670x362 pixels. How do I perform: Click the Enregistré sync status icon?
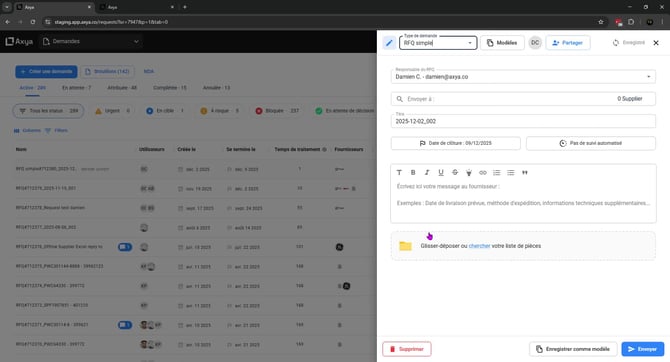click(x=615, y=43)
